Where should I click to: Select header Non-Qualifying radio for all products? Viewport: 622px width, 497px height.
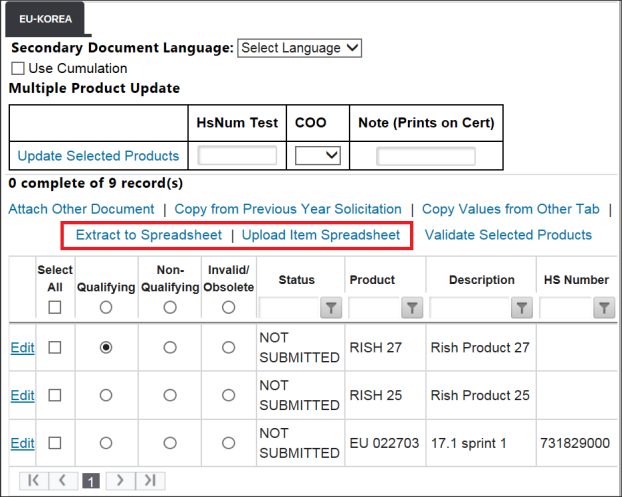click(170, 307)
